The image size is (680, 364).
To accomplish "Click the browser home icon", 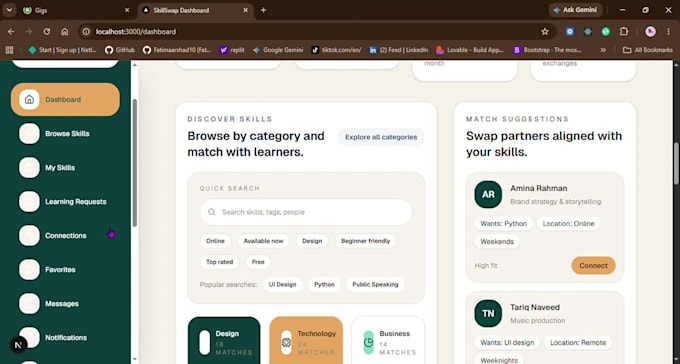I will [x=65, y=32].
